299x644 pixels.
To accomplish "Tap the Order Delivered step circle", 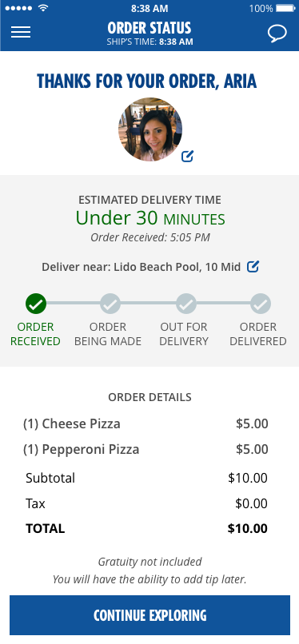I will [x=261, y=304].
